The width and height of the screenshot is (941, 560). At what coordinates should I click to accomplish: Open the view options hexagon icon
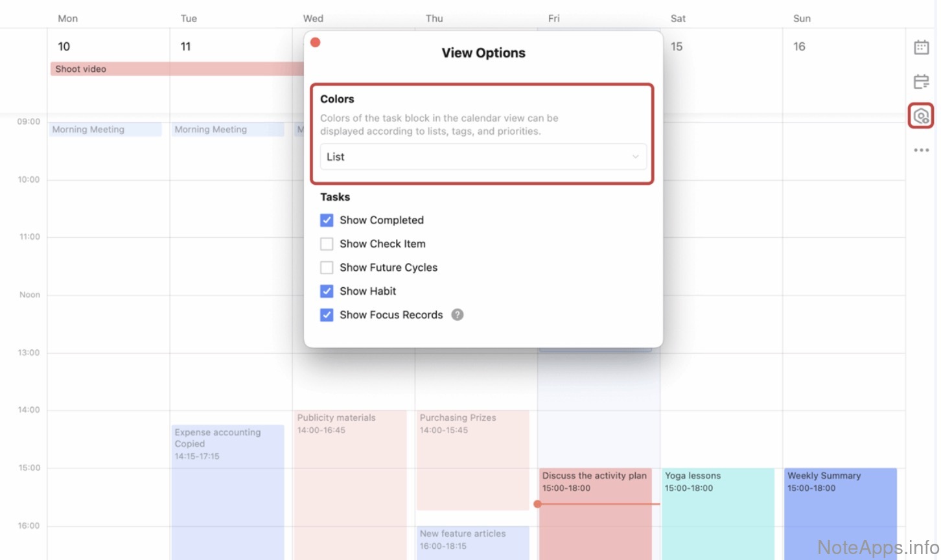921,117
